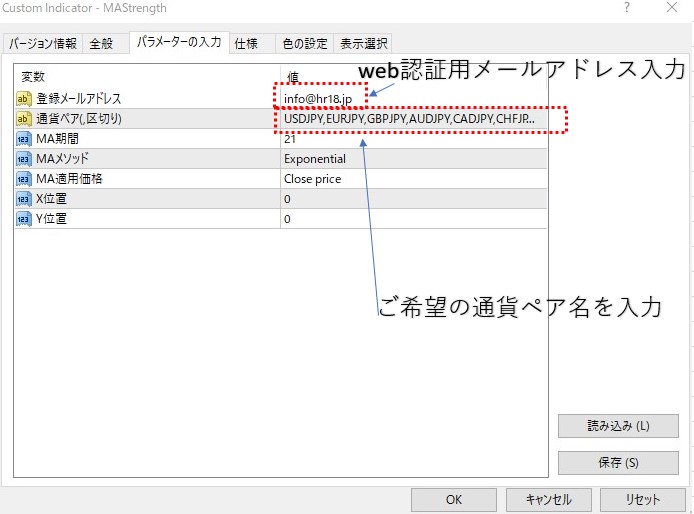Click the number icon beside MA適用価格
Screen dimensions: 694x514
coord(23,178)
